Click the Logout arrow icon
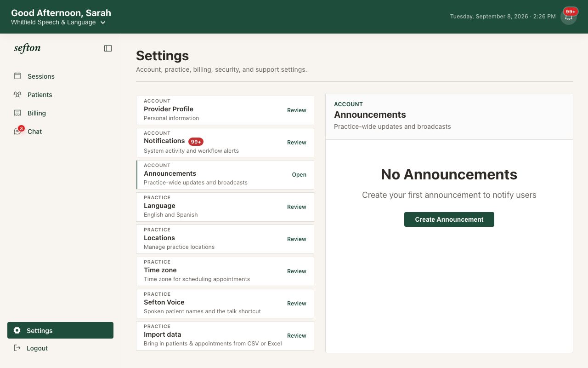The height and width of the screenshot is (368, 588). pos(17,348)
